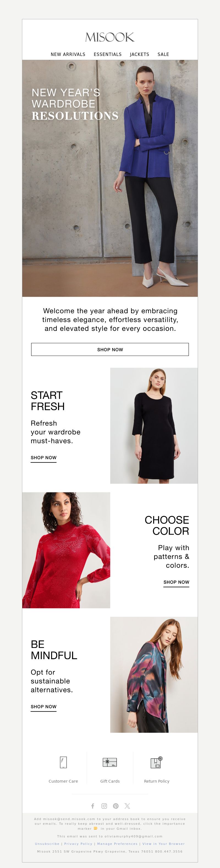Viewport: 220px width, 868px height.
Task: Go to the Jackets menu item
Action: coord(140,54)
